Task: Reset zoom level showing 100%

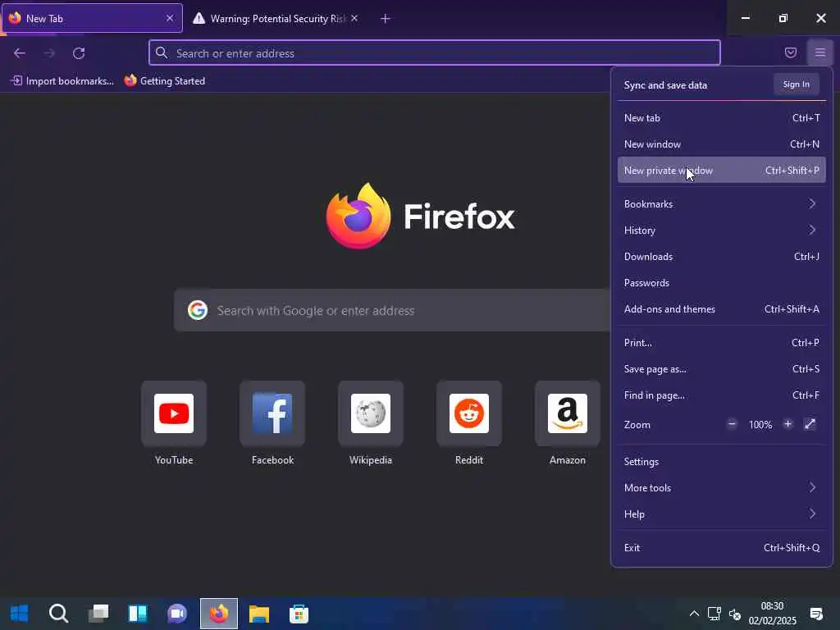Action: tap(760, 425)
